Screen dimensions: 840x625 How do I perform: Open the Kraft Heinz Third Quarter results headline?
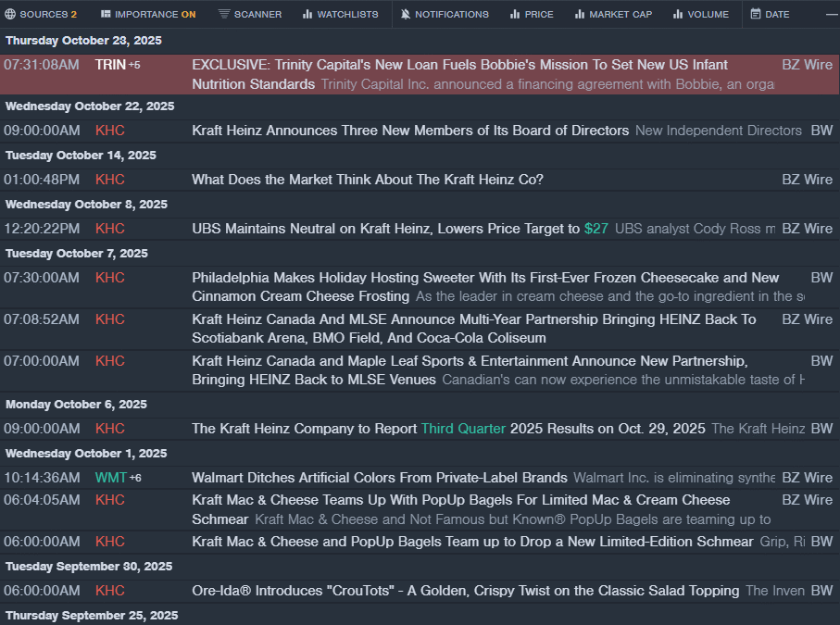point(448,429)
